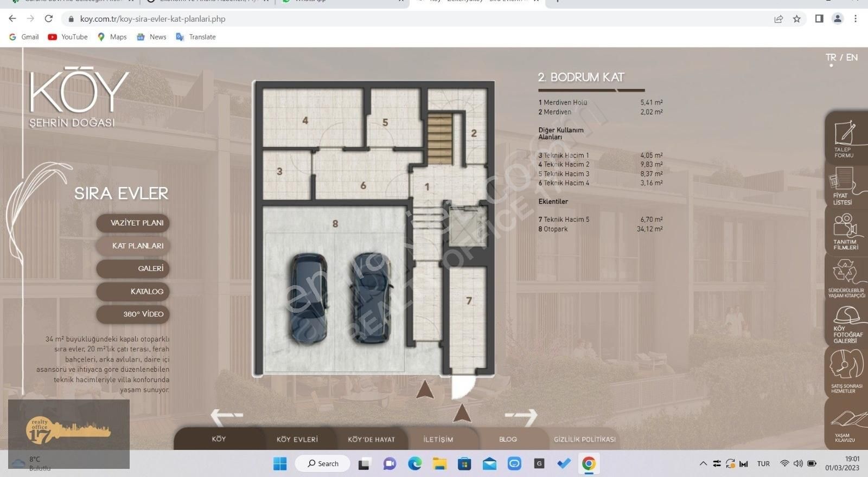Click the Chrome icon on the taskbar
The width and height of the screenshot is (868, 477).
point(589,463)
